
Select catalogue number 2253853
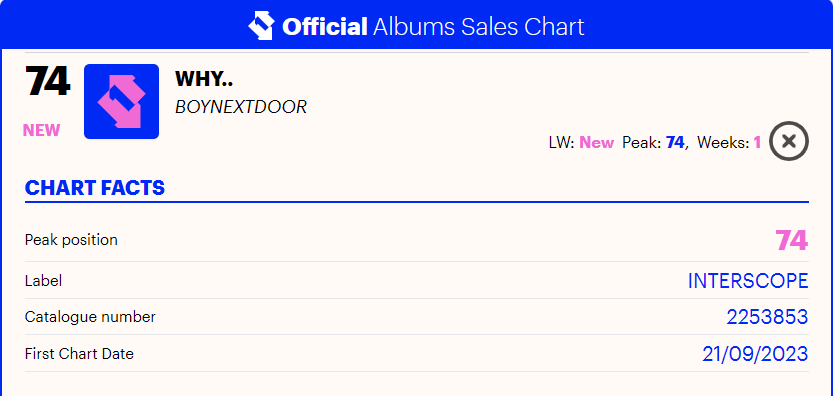767,317
